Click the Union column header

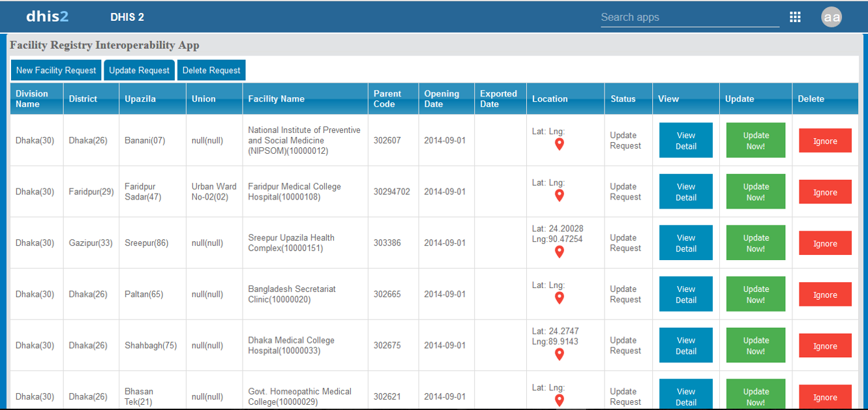pos(215,98)
